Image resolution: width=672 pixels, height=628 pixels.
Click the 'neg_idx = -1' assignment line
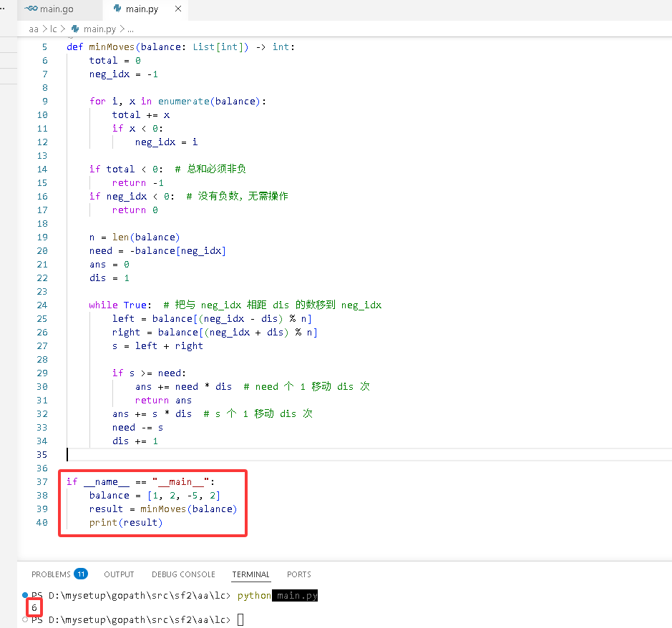click(x=123, y=74)
